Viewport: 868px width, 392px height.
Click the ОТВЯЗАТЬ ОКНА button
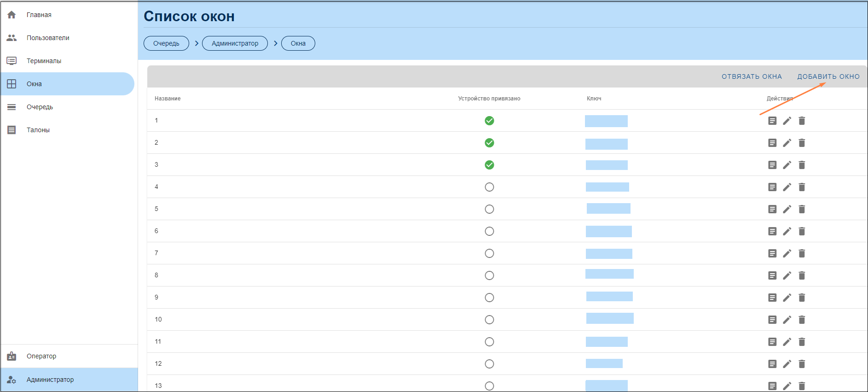point(752,76)
